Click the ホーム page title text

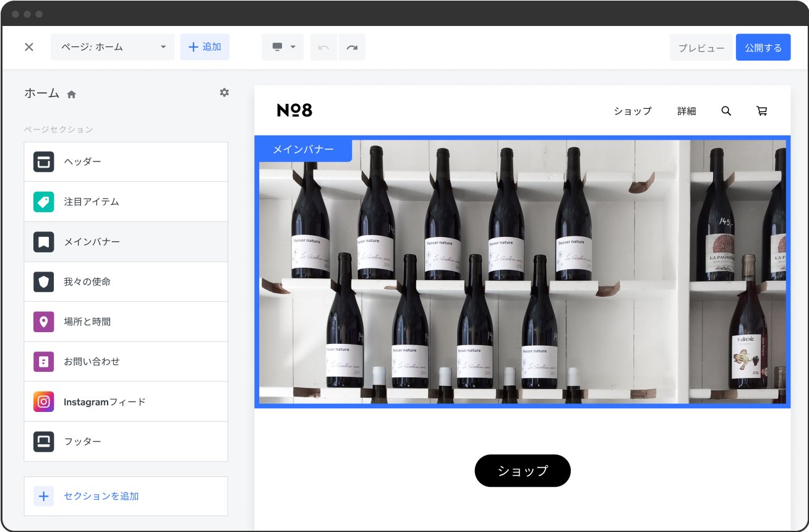pyautogui.click(x=42, y=93)
